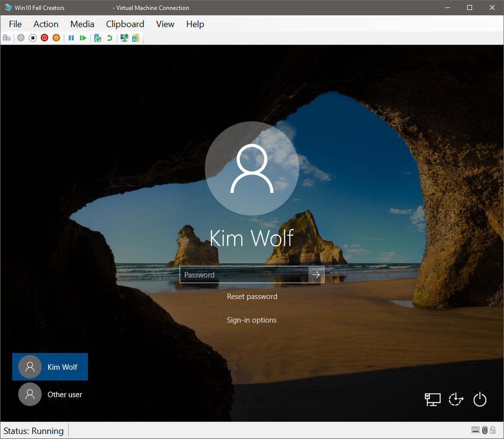This screenshot has height=439, width=504.
Task: Click the greyed-out Start power icon
Action: 21,38
